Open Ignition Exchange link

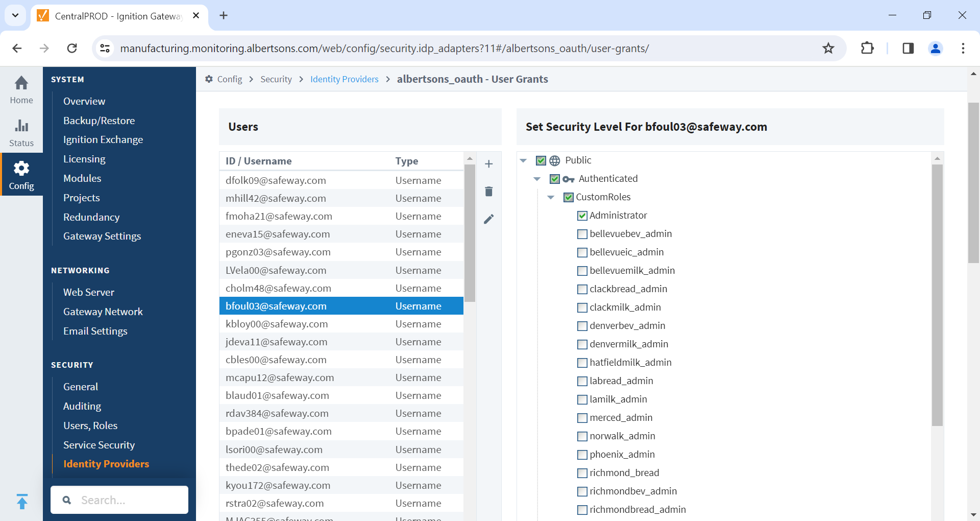[x=103, y=139]
